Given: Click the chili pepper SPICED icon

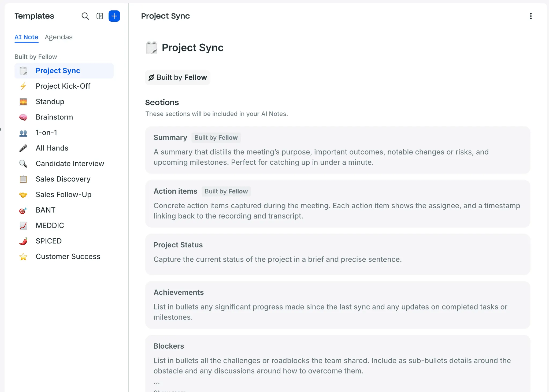Looking at the screenshot, I should [23, 241].
